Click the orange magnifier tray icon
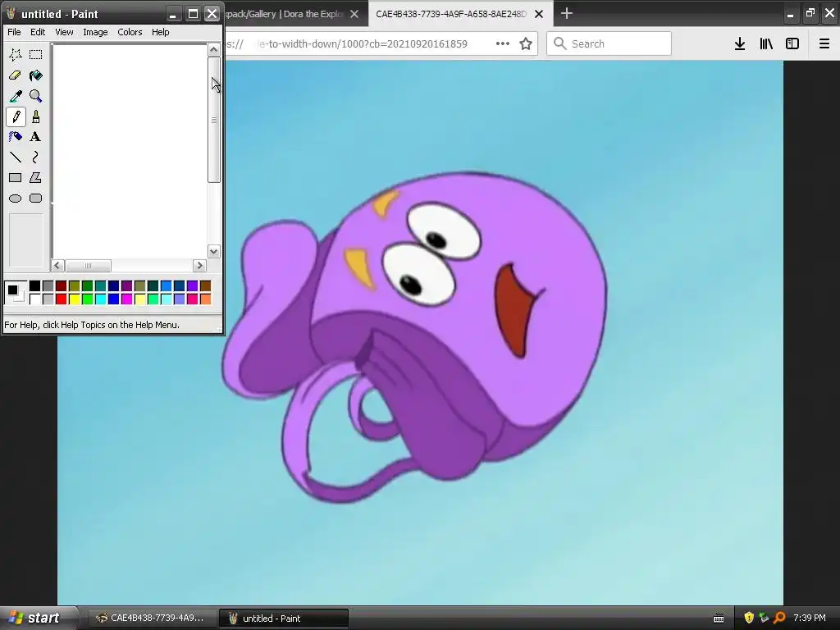Screen dimensions: 840x630 (779, 618)
